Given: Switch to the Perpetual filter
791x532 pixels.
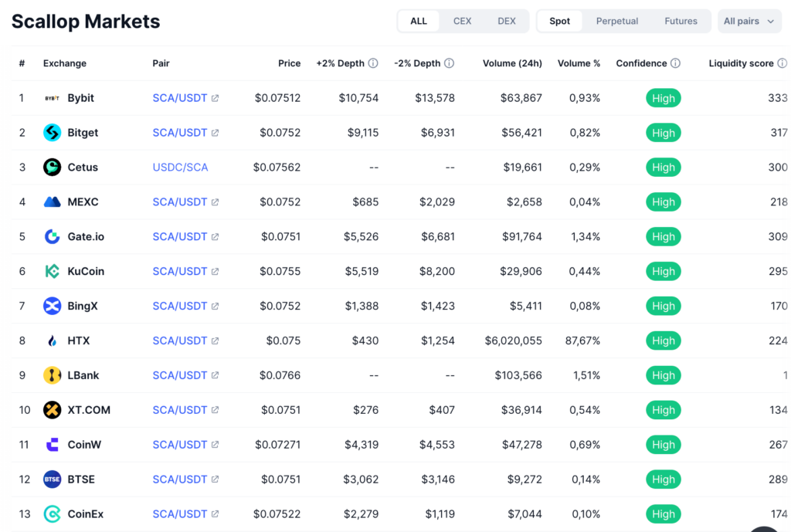Looking at the screenshot, I should pos(616,21).
